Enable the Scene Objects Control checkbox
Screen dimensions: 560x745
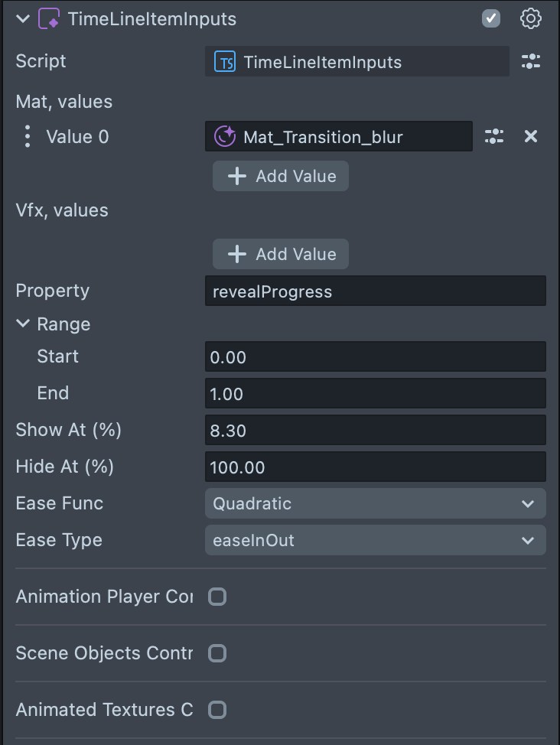(x=218, y=653)
